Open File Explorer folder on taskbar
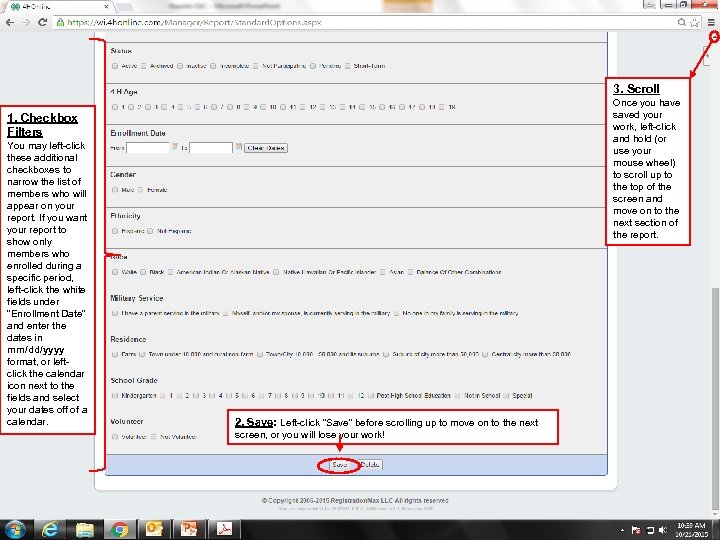The image size is (720, 540). tap(85, 529)
